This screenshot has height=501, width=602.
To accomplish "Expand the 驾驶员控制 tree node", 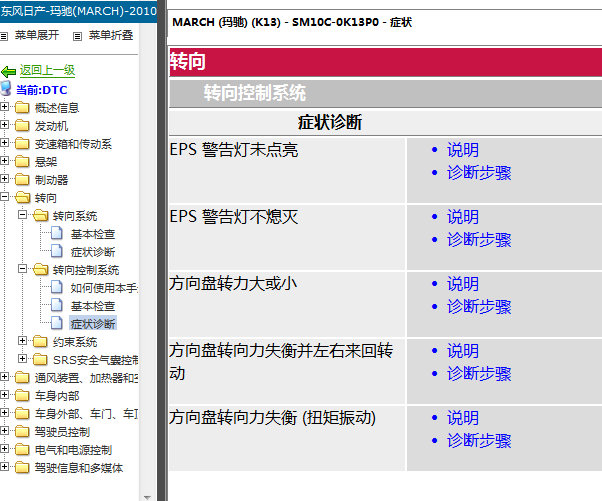I will click(x=4, y=430).
